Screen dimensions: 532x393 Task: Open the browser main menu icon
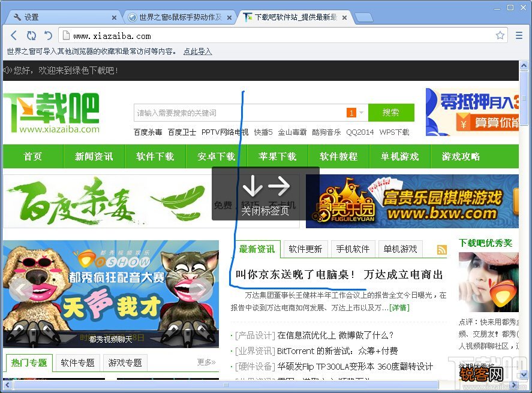point(519,35)
